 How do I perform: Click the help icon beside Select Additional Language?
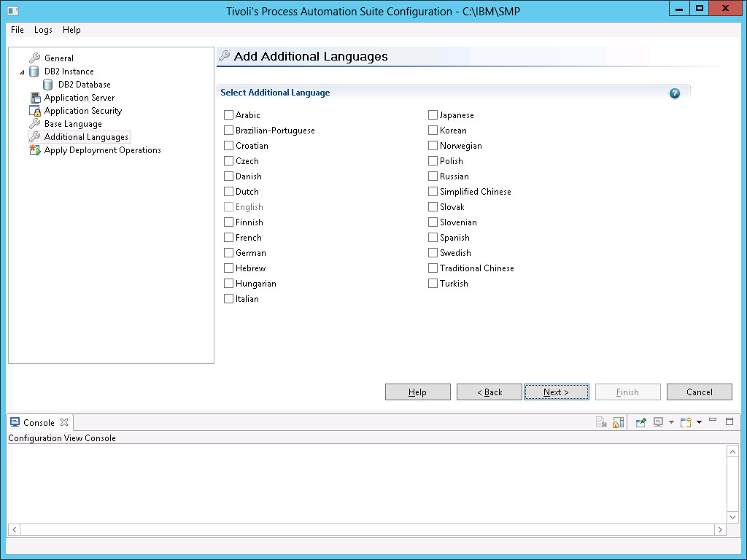[674, 93]
